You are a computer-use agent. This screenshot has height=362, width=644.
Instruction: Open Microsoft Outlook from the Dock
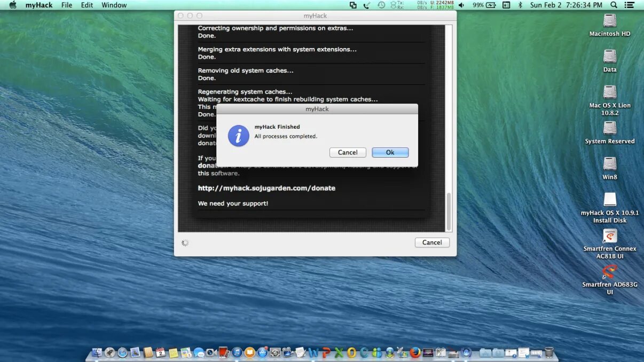[x=351, y=352]
